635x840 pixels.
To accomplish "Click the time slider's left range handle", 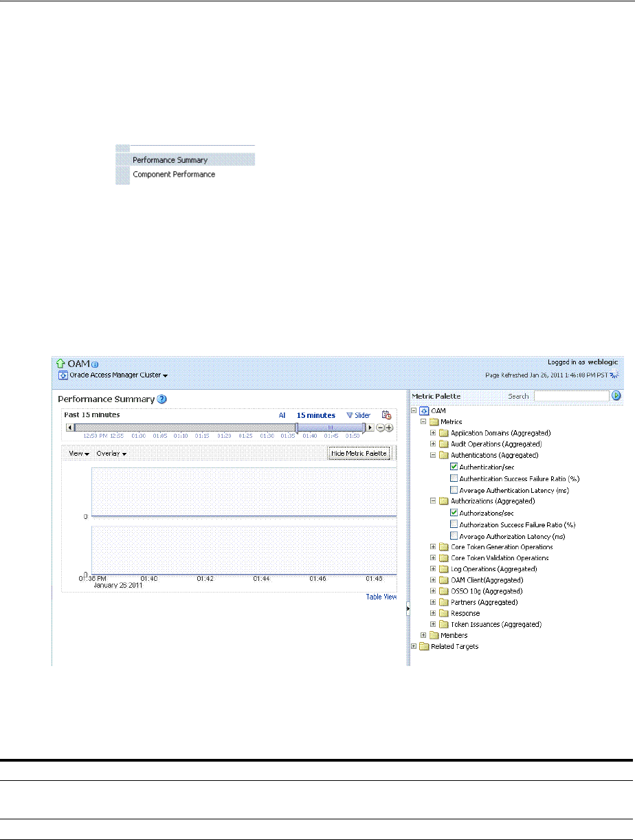I will [296, 428].
